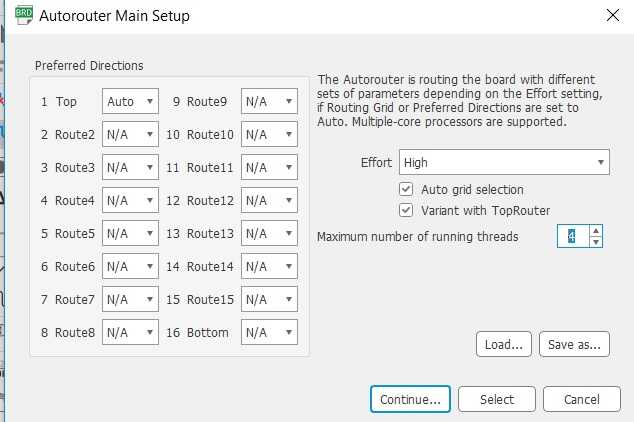This screenshot has width=634, height=422.
Task: Close the Autorouter Main Setup dialog
Action: (x=612, y=16)
